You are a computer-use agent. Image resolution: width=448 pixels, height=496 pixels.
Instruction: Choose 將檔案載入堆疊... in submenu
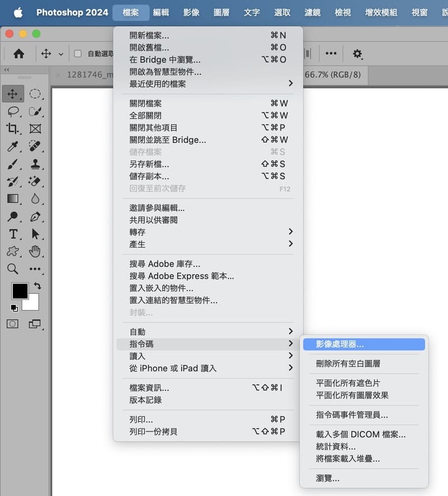(x=364, y=458)
